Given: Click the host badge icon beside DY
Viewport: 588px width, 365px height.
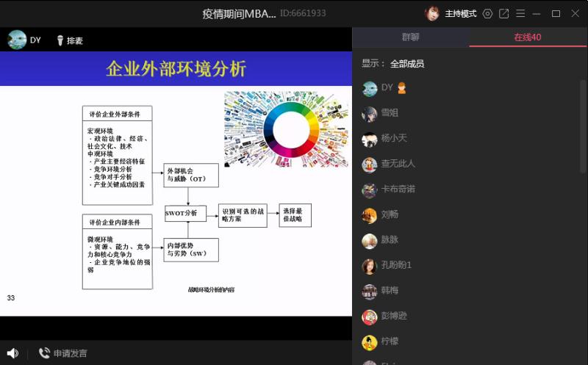Looking at the screenshot, I should [402, 88].
